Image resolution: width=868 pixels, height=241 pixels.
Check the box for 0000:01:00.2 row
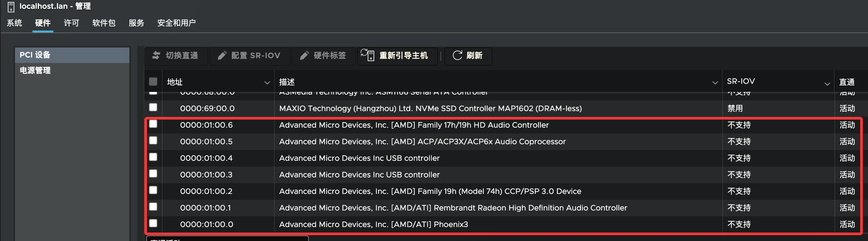pyautogui.click(x=153, y=190)
